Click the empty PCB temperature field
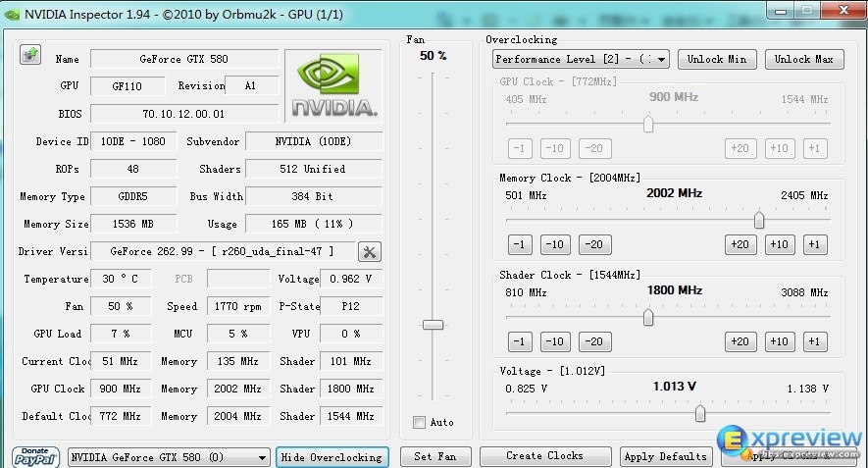Image resolution: width=868 pixels, height=468 pixels. pos(238,280)
